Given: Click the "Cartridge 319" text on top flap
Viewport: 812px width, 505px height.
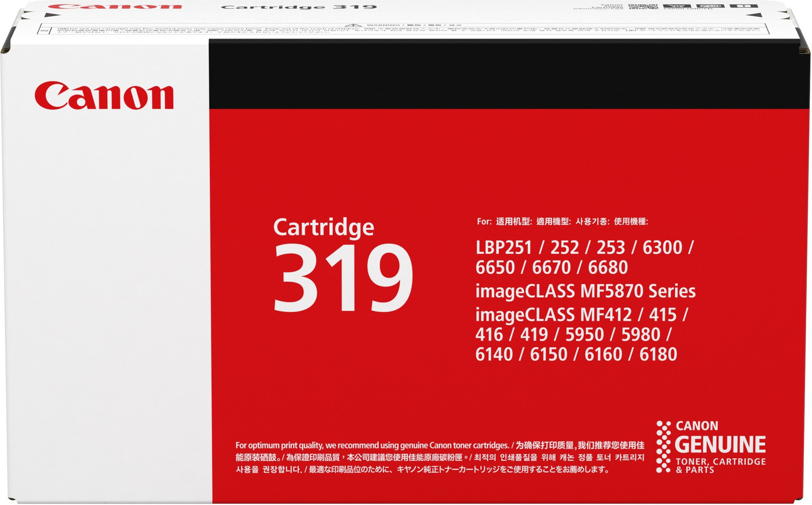Looking at the screenshot, I should pos(299,7).
